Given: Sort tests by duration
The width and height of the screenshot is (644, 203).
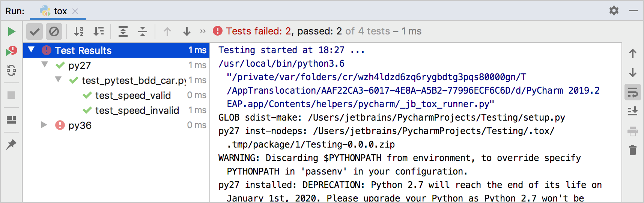Looking at the screenshot, I should (x=99, y=31).
